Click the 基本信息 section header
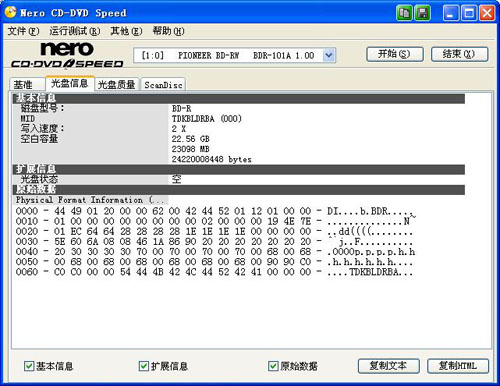 [x=239, y=98]
